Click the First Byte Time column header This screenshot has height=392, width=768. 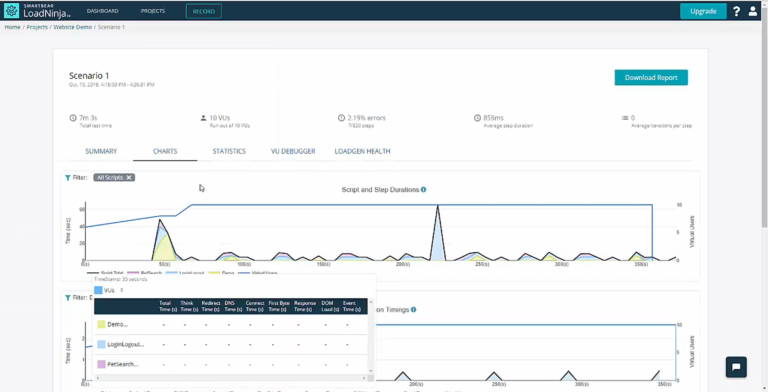point(279,306)
